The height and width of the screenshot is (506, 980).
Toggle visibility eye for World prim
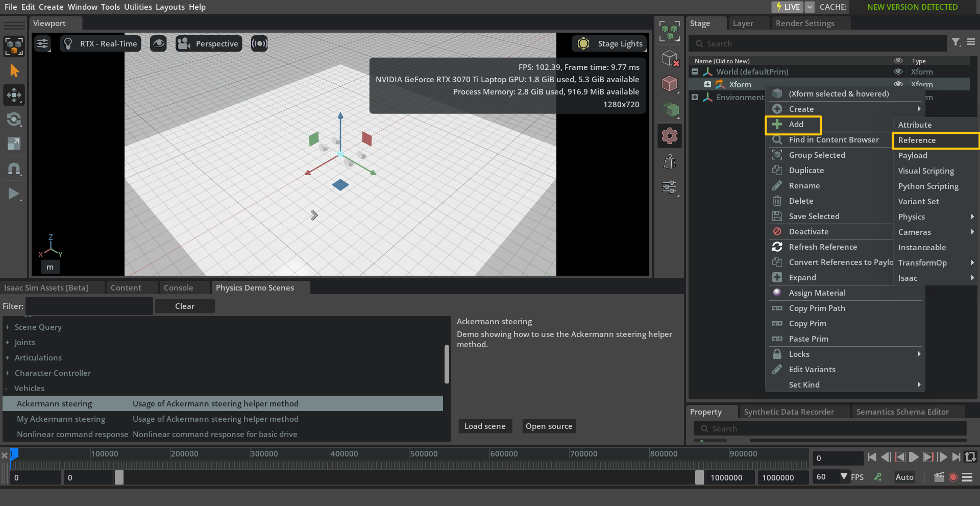point(898,72)
